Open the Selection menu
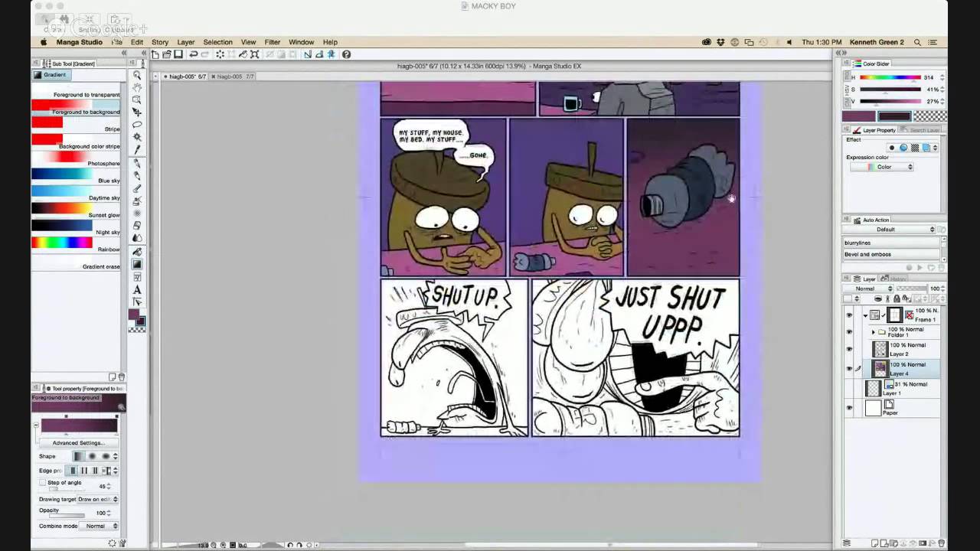This screenshot has height=551, width=980. tap(217, 42)
